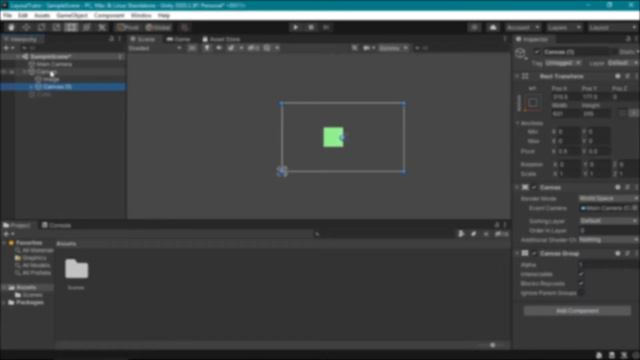Image resolution: width=640 pixels, height=360 pixels.
Task: Open anchor presets box in Rect Transform
Action: [533, 102]
